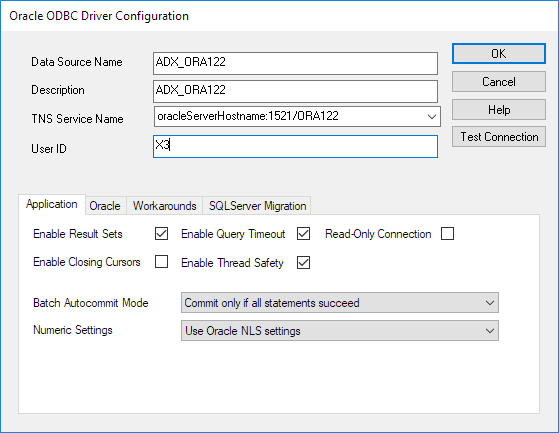Switch to the Workarounds tab

coord(164,206)
